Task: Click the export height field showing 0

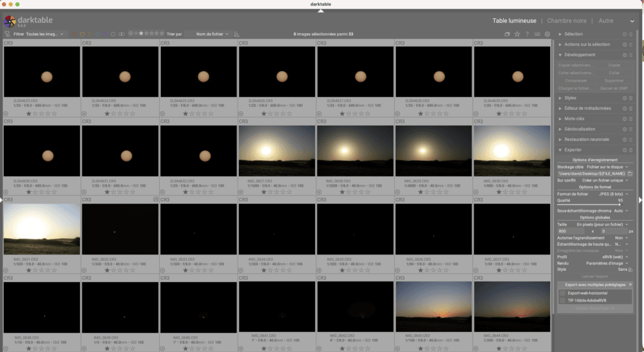Action: pos(613,231)
